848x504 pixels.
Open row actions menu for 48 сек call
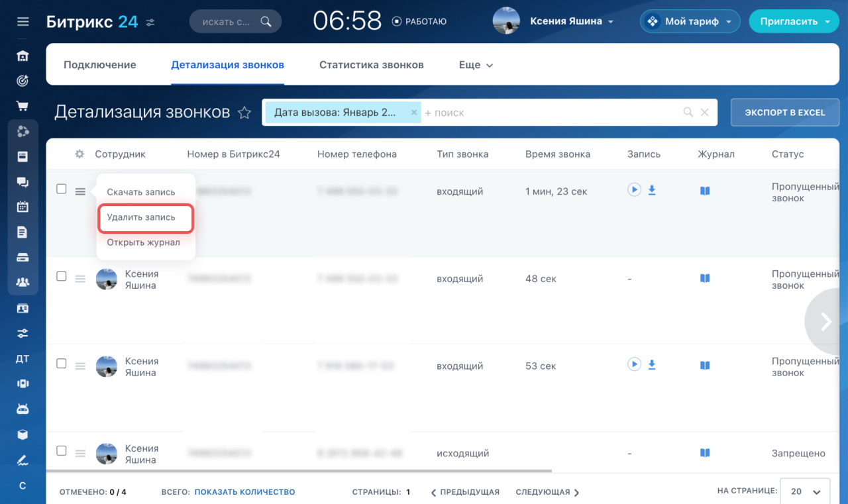pos(80,279)
